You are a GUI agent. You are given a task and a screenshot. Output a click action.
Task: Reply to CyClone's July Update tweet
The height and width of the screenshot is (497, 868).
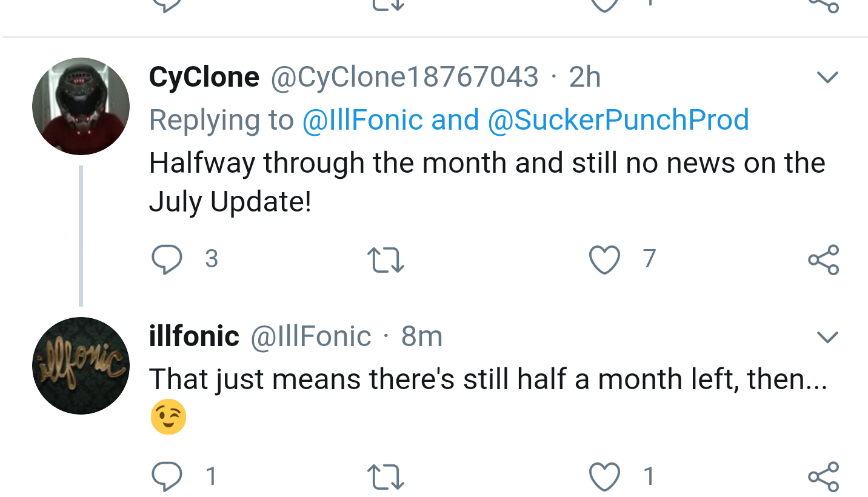167,260
